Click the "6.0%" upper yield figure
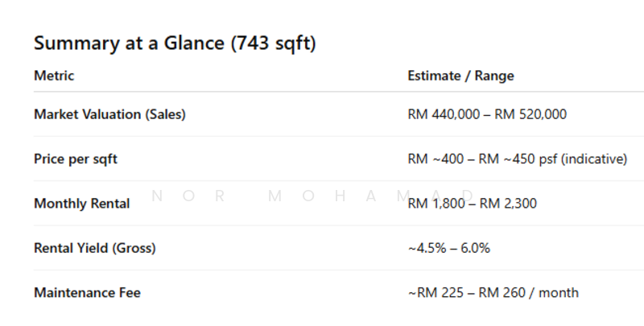Image resolution: width=644 pixels, height=326 pixels. (475, 248)
